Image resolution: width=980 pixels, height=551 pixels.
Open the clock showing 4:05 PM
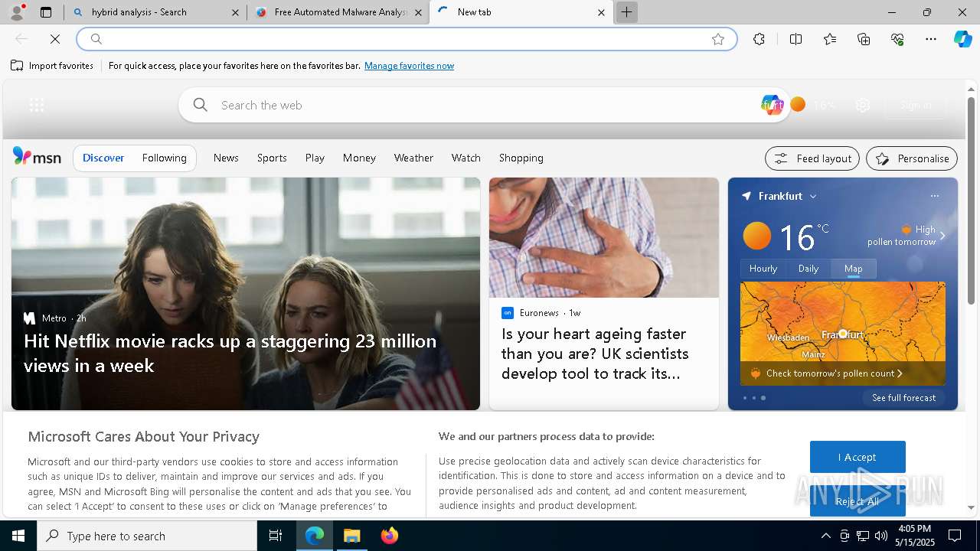pos(914,536)
